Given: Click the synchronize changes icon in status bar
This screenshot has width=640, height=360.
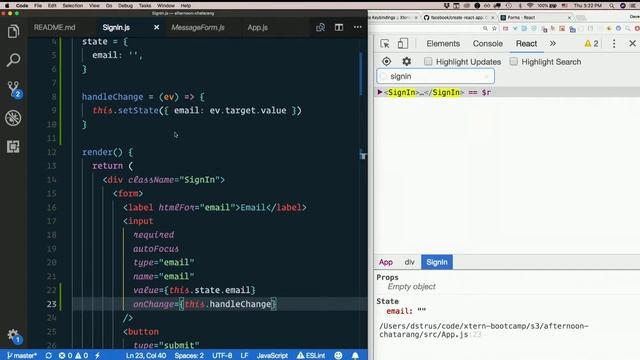Looking at the screenshot, I should pos(49,355).
